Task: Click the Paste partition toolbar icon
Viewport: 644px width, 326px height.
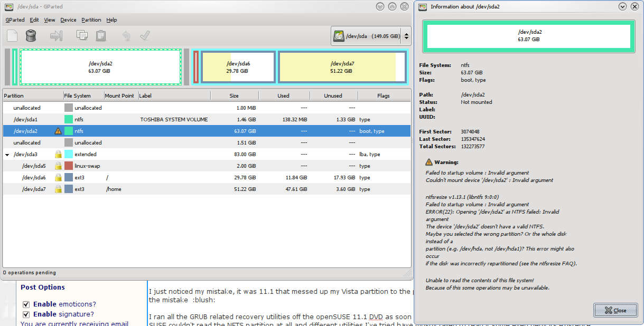Action: (100, 36)
